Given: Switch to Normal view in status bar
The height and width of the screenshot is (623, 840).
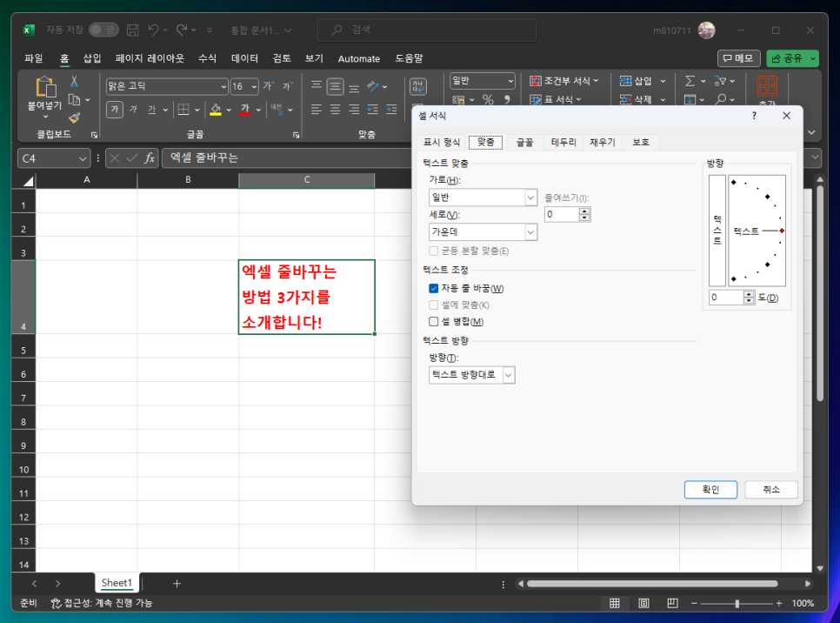Looking at the screenshot, I should pos(615,603).
